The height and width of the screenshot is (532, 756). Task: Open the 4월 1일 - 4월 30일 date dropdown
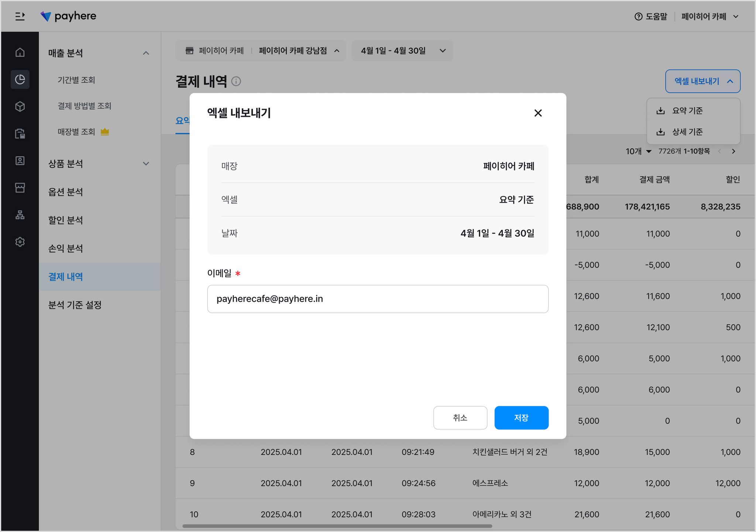(402, 51)
